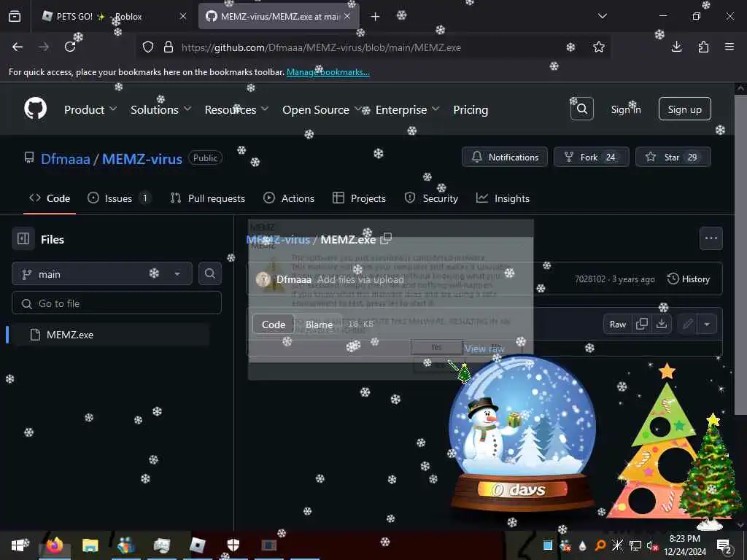The height and width of the screenshot is (560, 747).
Task: Open the Insights tab
Action: 503,198
